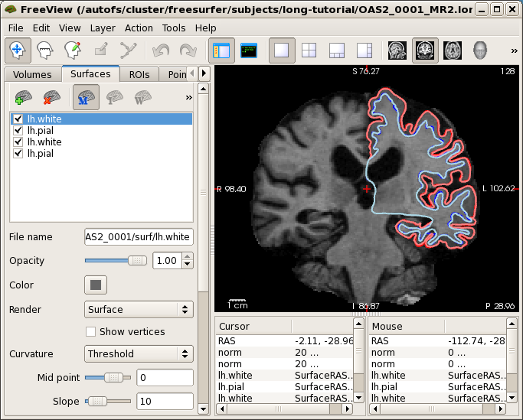Open the Tools menu
This screenshot has height=420, width=523.
[x=174, y=28]
